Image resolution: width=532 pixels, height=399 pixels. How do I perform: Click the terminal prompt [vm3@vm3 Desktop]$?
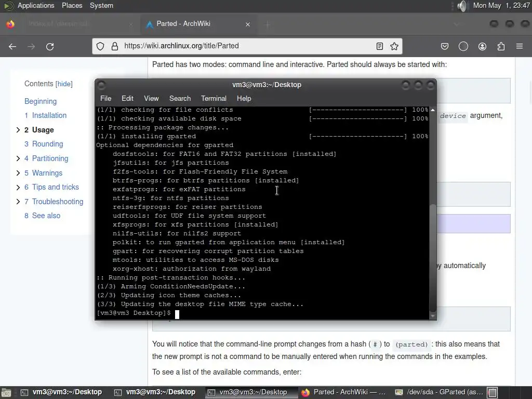click(134, 313)
